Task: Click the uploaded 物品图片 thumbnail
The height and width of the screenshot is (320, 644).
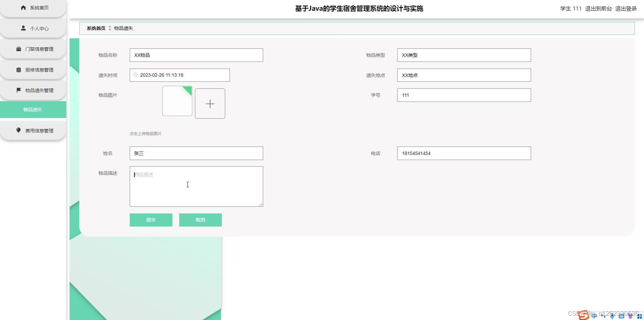Action: tap(177, 101)
